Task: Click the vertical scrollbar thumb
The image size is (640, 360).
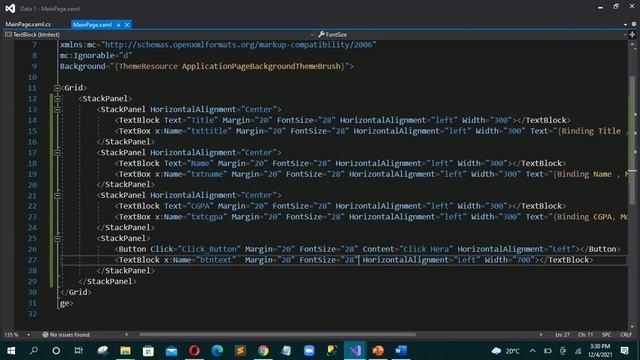Action: click(x=632, y=141)
